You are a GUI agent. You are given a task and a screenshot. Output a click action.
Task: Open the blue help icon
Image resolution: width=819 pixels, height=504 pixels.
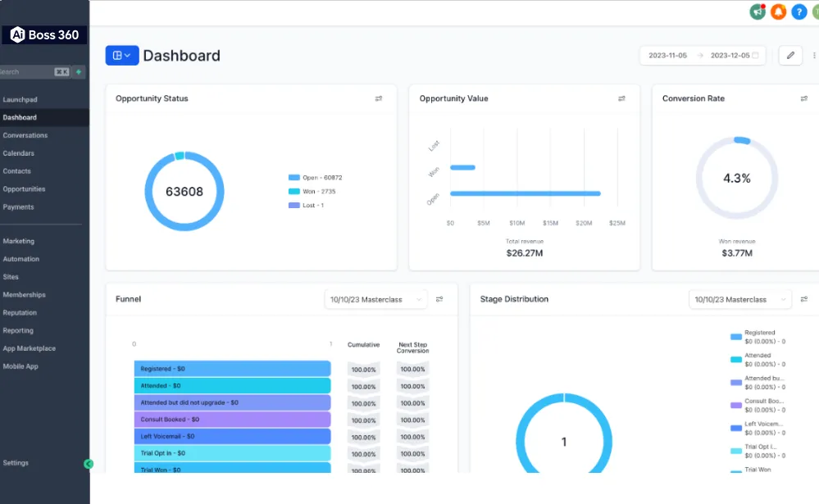799,11
